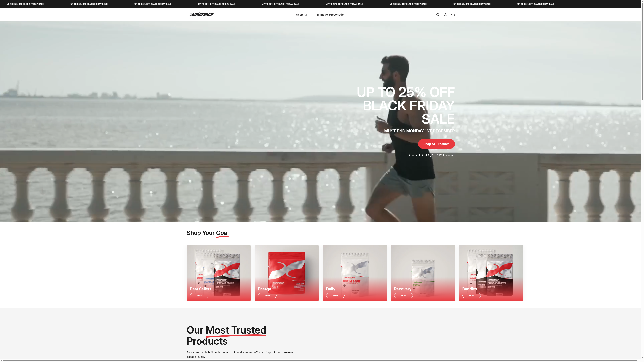Collapse the Shop All navigation menu
The image size is (644, 362).
303,14
